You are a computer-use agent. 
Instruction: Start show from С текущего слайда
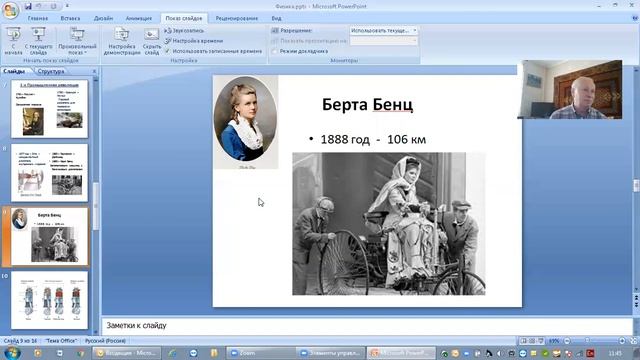tap(38, 41)
